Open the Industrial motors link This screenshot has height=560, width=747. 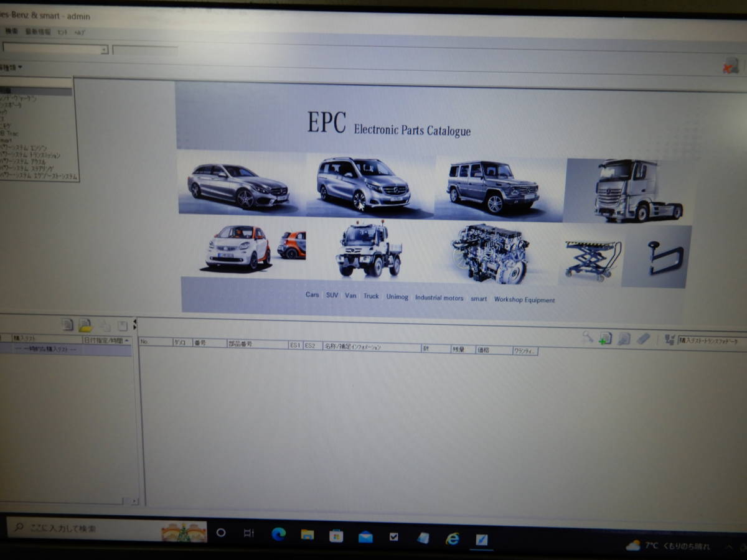pos(439,298)
